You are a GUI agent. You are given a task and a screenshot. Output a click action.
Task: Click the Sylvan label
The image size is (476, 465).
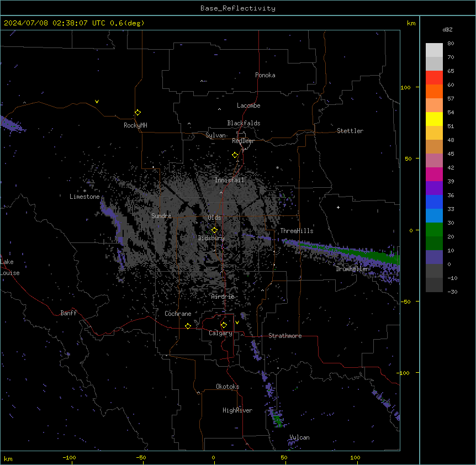coord(215,135)
